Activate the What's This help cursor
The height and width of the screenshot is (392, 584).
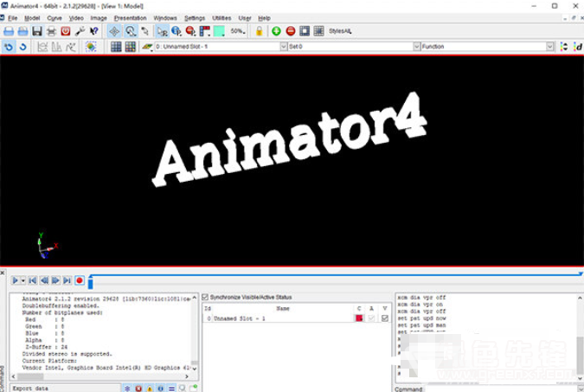pyautogui.click(x=93, y=31)
